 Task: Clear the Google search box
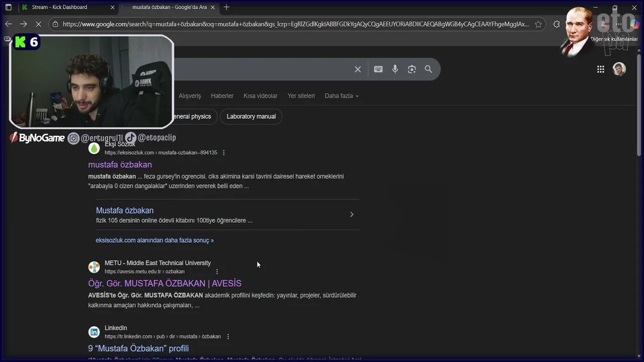(x=358, y=69)
